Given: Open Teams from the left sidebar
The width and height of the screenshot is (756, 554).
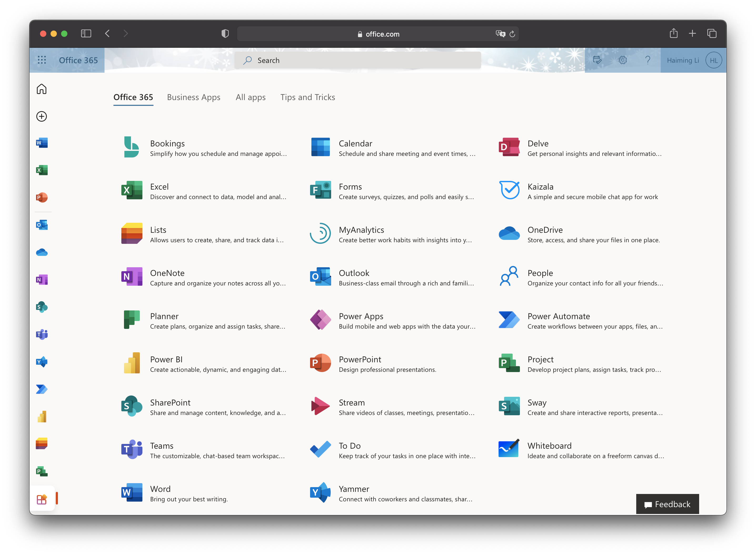Looking at the screenshot, I should point(42,334).
